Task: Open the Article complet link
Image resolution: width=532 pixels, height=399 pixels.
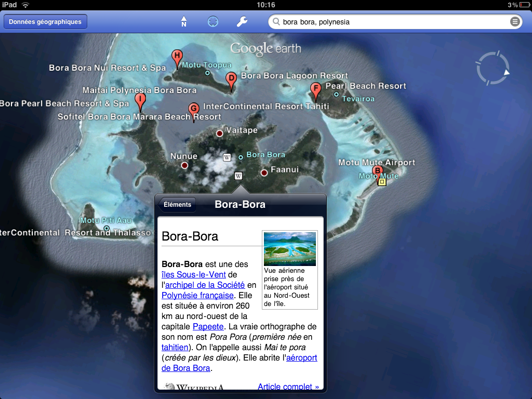Action: [x=288, y=387]
